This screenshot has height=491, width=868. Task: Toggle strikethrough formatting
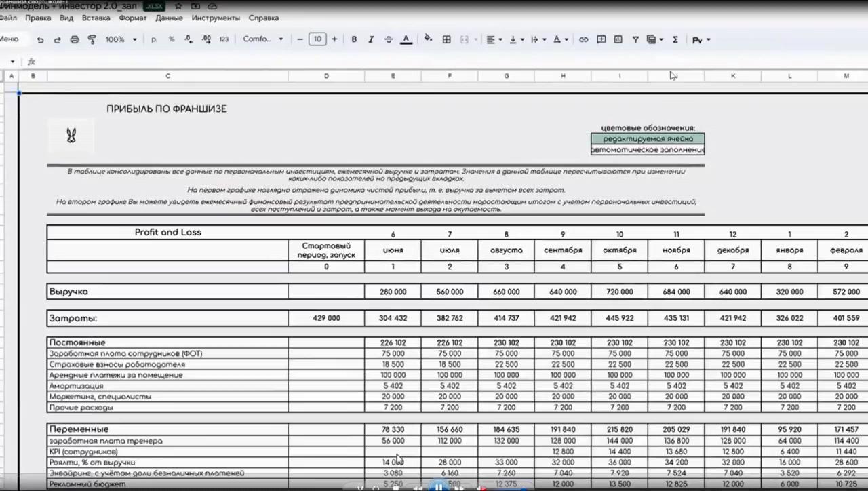click(x=389, y=39)
